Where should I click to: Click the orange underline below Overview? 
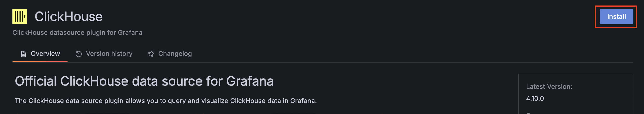coord(40,62)
